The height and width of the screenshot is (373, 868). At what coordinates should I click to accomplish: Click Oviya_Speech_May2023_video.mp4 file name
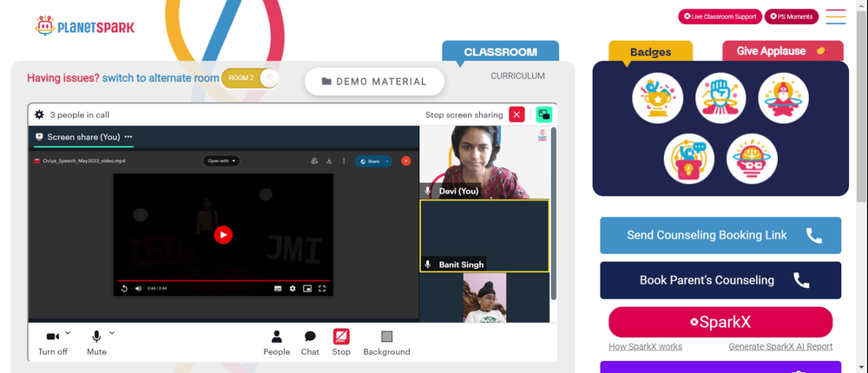[84, 161]
